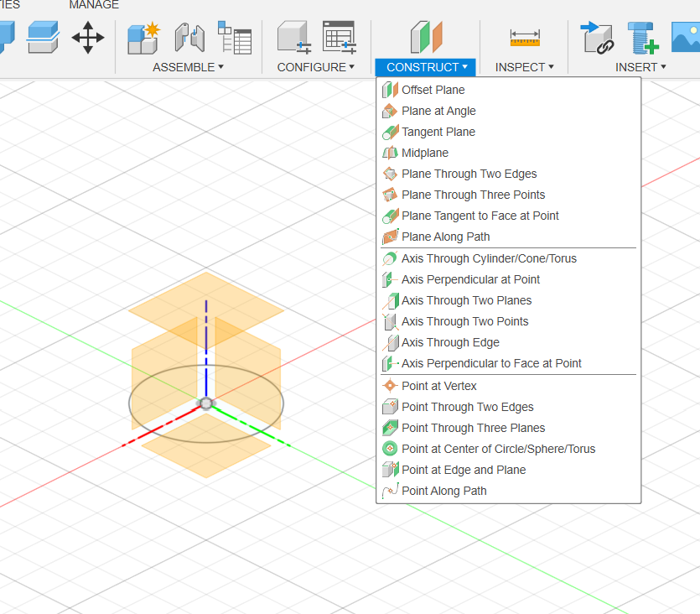Click the Insert image icon
This screenshot has height=614, width=700.
[x=686, y=38]
